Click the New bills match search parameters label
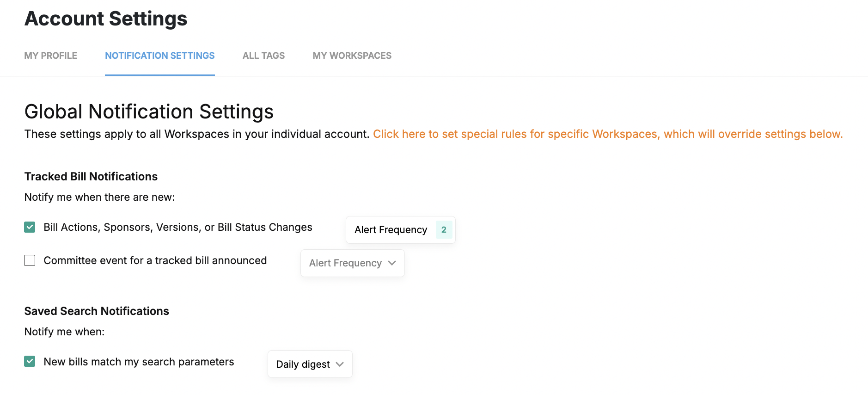 pos(139,362)
